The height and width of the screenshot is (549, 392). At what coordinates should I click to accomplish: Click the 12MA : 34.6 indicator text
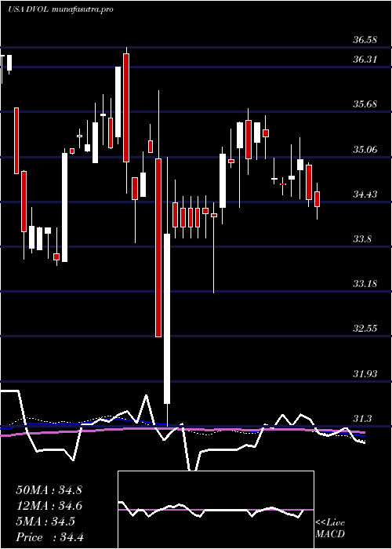49,506
